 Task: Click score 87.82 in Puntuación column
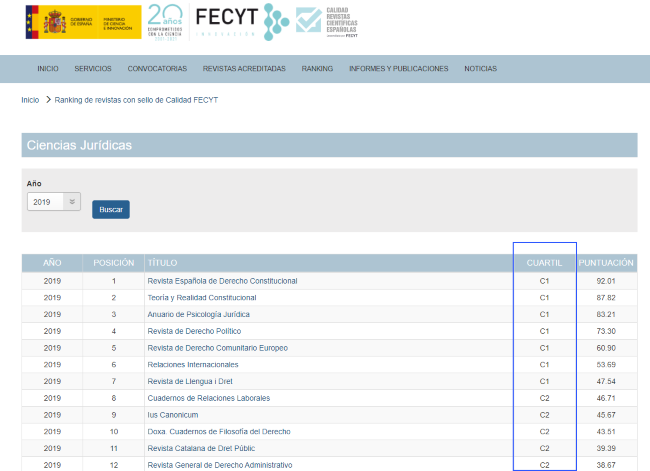[x=606, y=298]
